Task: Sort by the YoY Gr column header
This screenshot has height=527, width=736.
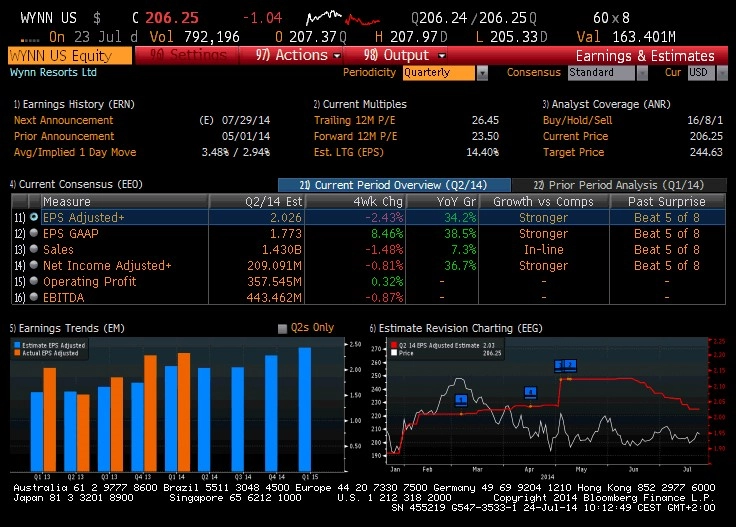Action: pyautogui.click(x=442, y=201)
